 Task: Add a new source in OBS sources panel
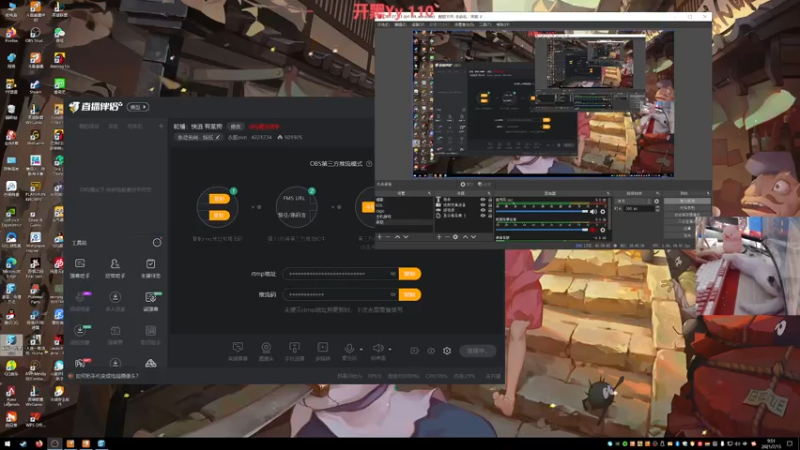pyautogui.click(x=439, y=237)
